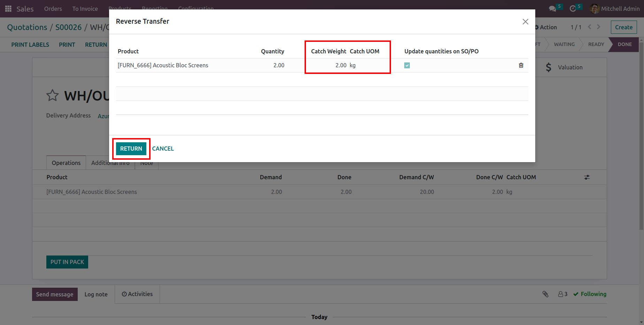Screen dimensions: 644x325
Task: Click Log note button
Action: click(96, 294)
